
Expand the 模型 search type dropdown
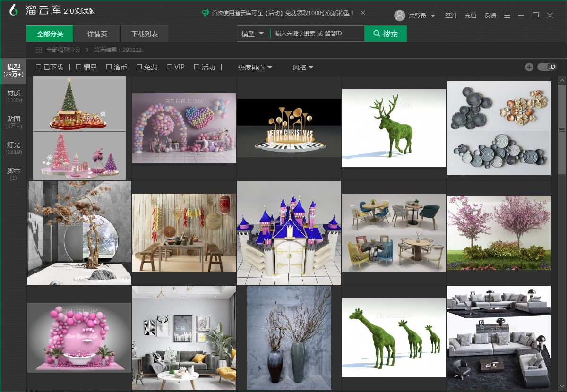pyautogui.click(x=253, y=34)
